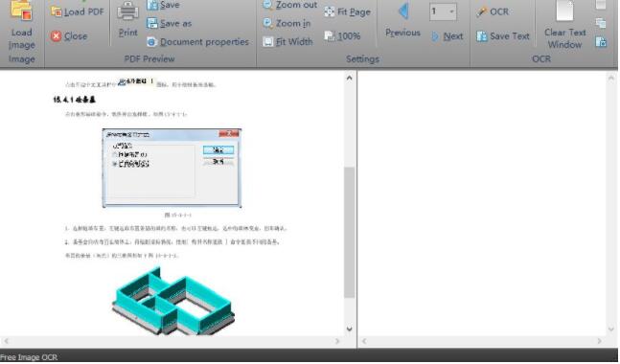Image resolution: width=620 pixels, height=364 pixels.
Task: Load a PDF file
Action: point(78,11)
